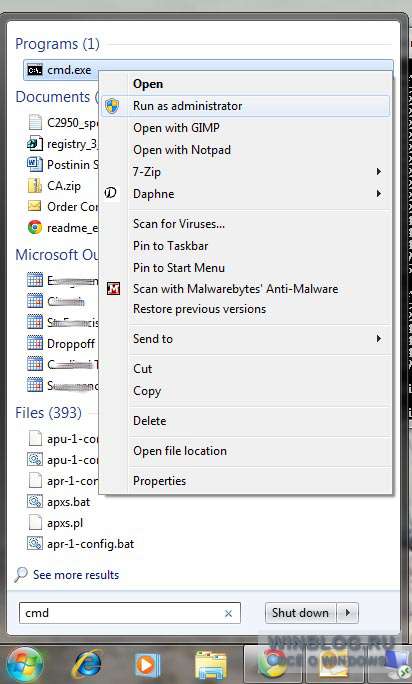This screenshot has height=684, width=412.
Task: Expand the Daphne submenu arrow
Action: 379,193
